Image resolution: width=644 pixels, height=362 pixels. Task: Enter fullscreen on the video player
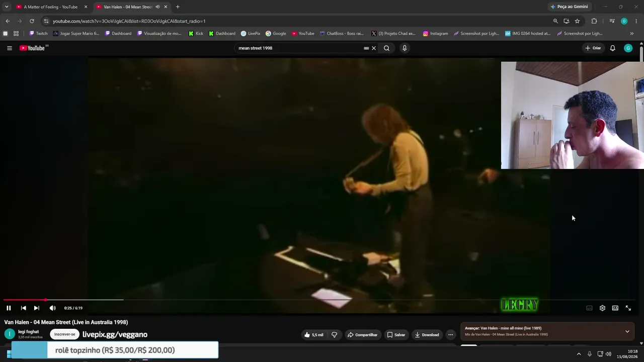click(628, 308)
